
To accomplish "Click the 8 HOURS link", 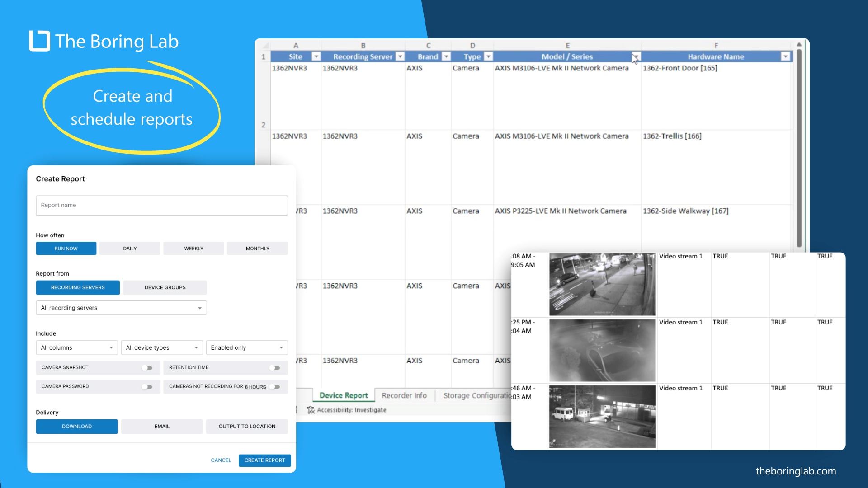I will click(255, 387).
